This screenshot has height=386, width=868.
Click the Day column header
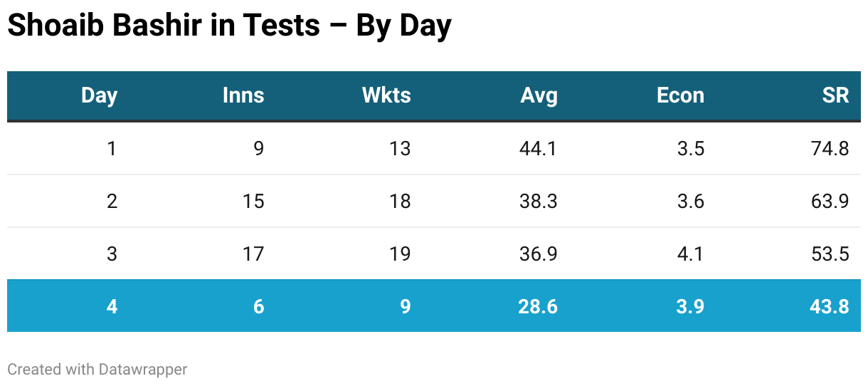coord(99,95)
